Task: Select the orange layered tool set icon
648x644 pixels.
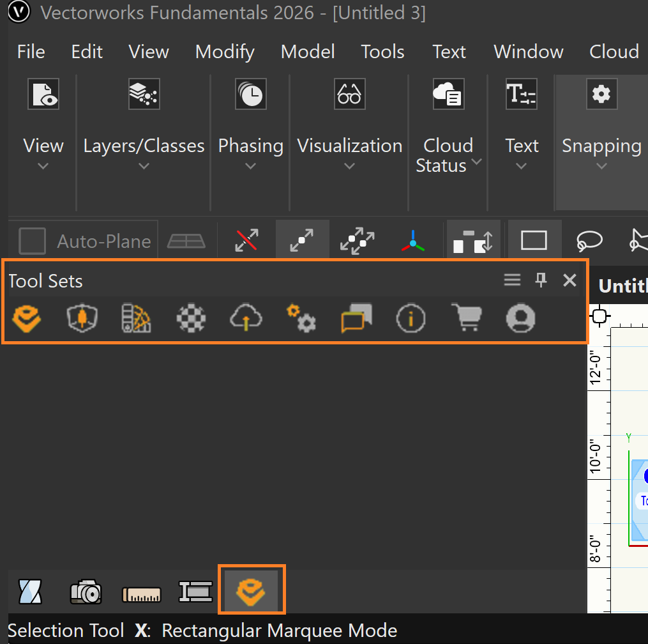Action: pos(27,318)
